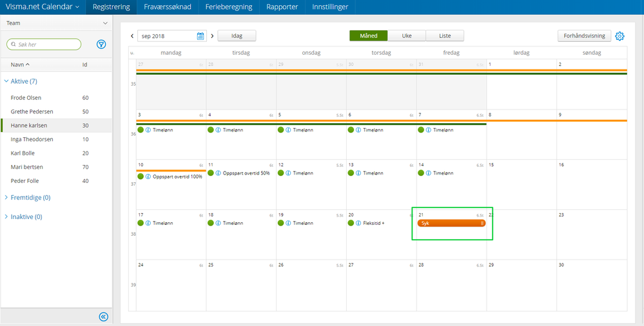Image resolution: width=644 pixels, height=326 pixels.
Task: Select calendar day 30 September
Action: coord(592,285)
